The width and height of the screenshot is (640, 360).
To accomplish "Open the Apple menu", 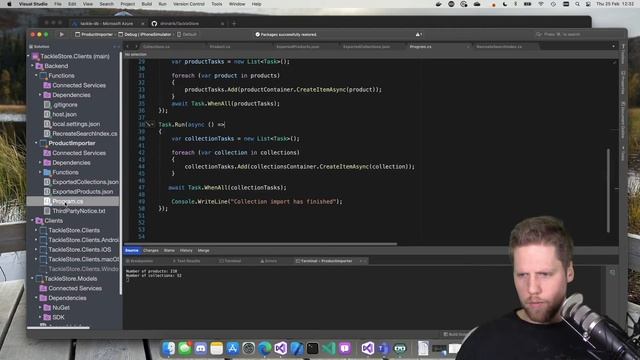I will coord(9,4).
